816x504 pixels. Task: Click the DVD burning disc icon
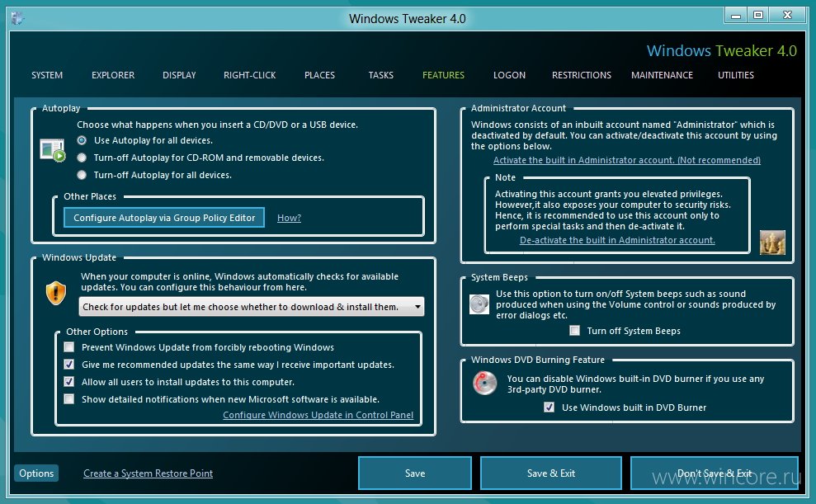[x=484, y=384]
